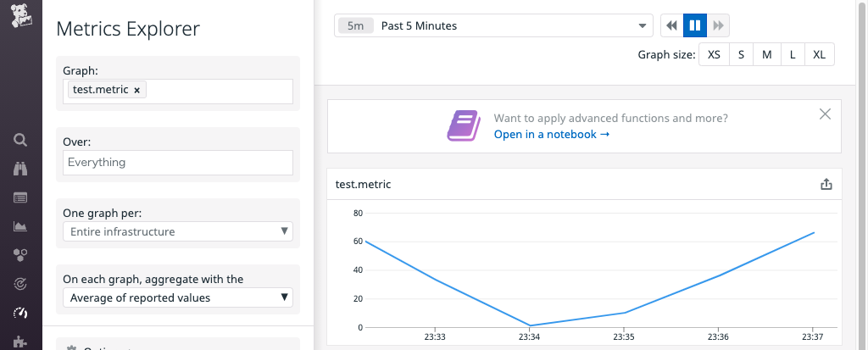Step the time frame backward
The image size is (868, 350).
click(x=672, y=25)
